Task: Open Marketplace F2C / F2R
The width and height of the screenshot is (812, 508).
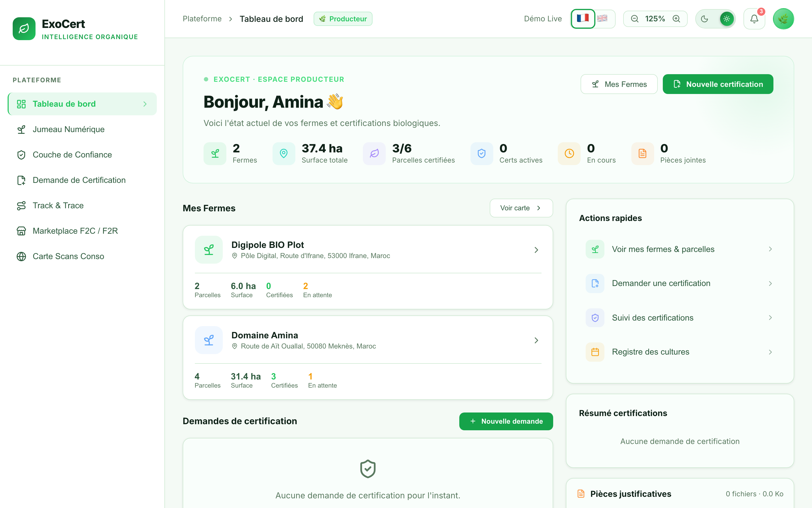Action: pyautogui.click(x=82, y=231)
